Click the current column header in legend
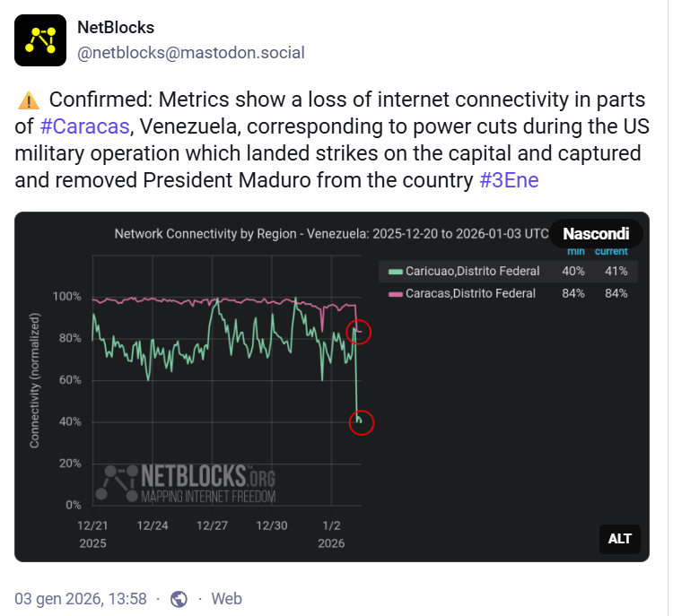The image size is (673, 616). coord(611,251)
